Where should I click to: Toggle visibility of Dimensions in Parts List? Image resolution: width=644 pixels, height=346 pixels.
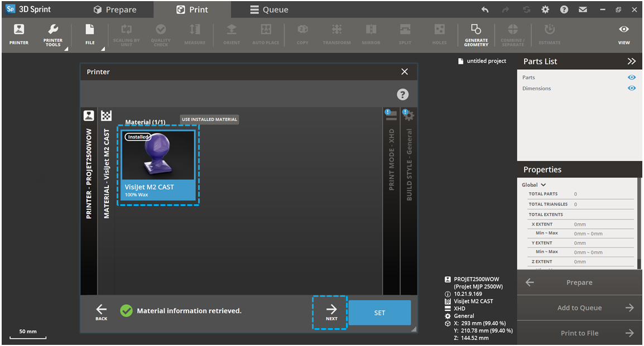click(x=632, y=88)
